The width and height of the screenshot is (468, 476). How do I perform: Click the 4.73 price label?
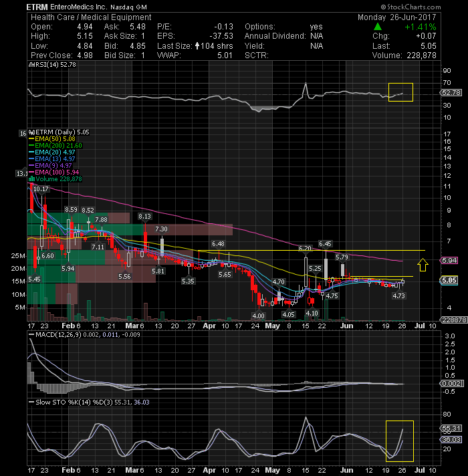click(398, 296)
